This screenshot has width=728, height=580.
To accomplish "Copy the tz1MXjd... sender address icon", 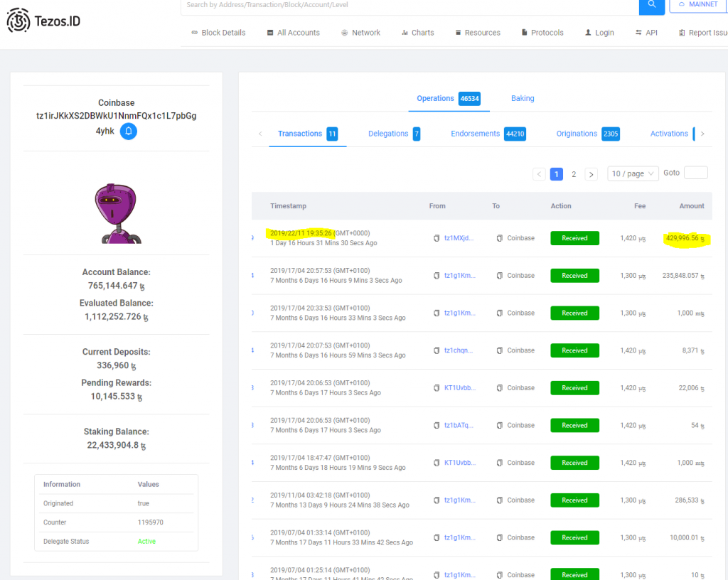I will click(x=437, y=238).
